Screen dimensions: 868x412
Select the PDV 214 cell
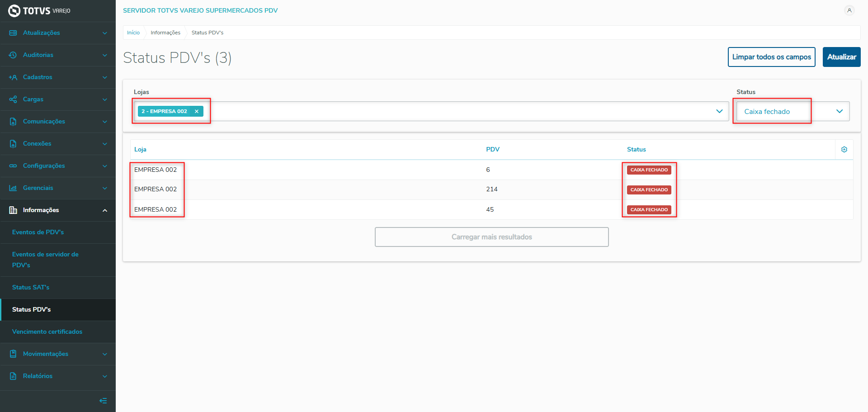pyautogui.click(x=492, y=189)
